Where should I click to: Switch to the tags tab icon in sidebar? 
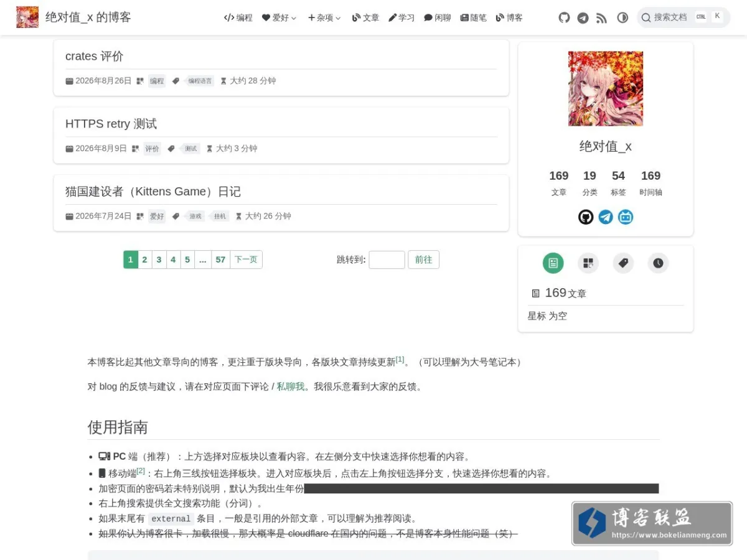coord(623,263)
